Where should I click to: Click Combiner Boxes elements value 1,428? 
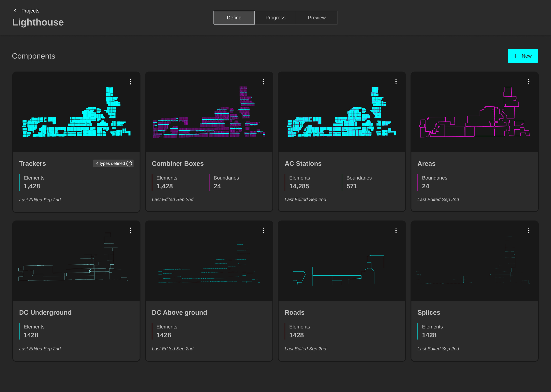pos(165,186)
